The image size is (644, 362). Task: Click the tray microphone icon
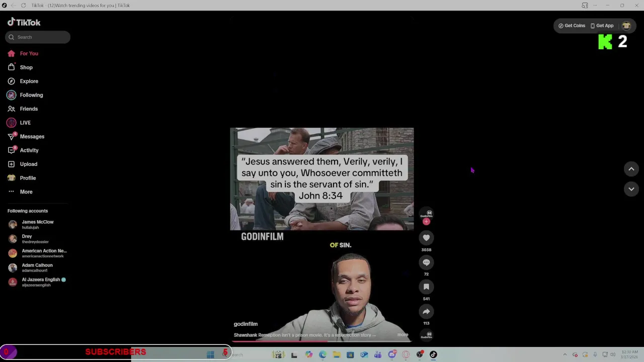click(x=595, y=354)
